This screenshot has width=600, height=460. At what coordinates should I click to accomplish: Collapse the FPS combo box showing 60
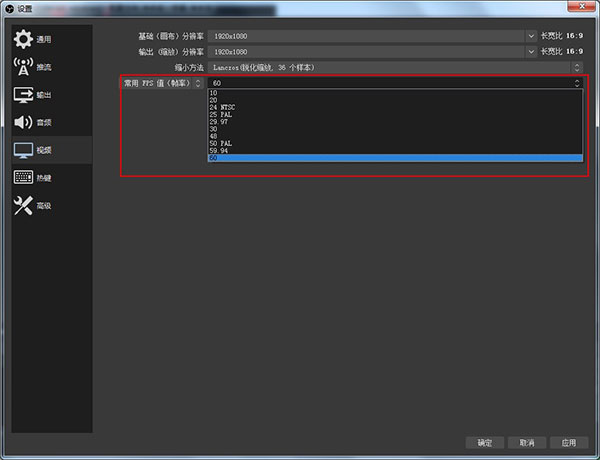(x=395, y=83)
